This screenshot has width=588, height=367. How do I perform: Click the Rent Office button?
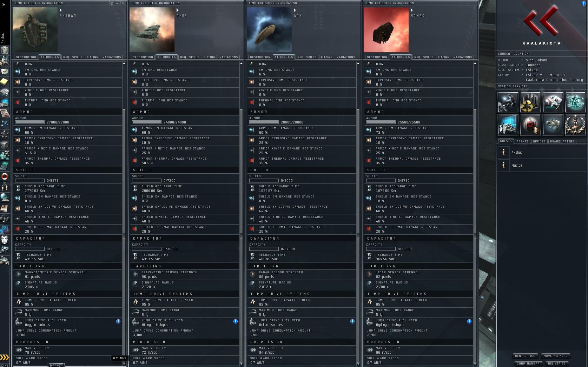(525, 356)
